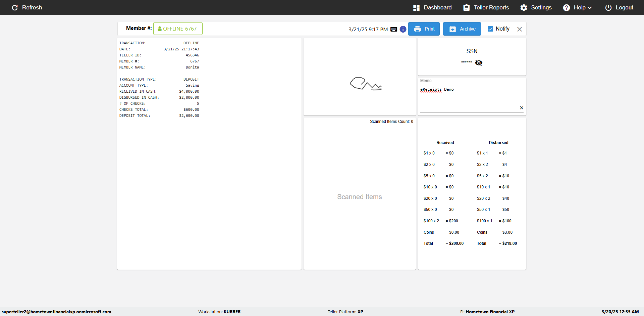This screenshot has width=644, height=316.
Task: Click the CHECKS TOTAL $600.00 line
Action: tap(159, 109)
